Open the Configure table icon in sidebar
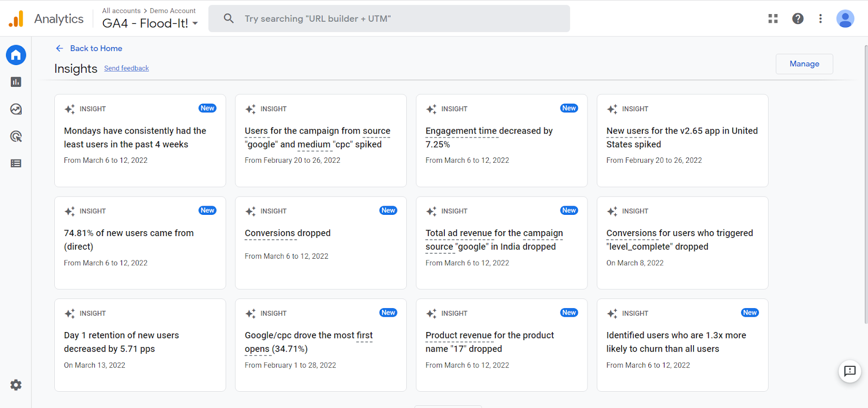Image resolution: width=868 pixels, height=408 pixels. click(16, 163)
